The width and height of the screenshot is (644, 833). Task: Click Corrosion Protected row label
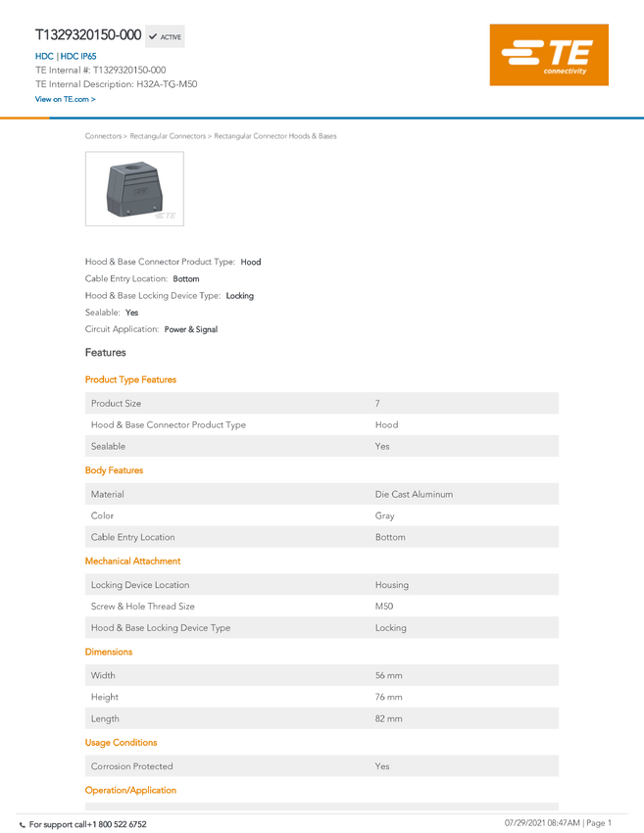coord(131,766)
